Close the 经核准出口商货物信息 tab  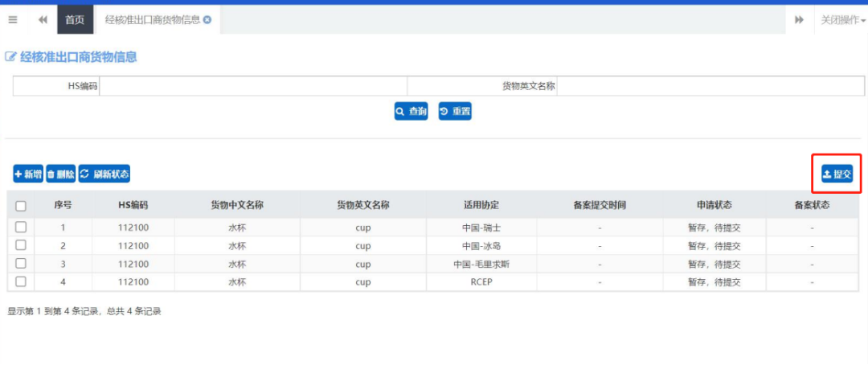click(x=207, y=20)
